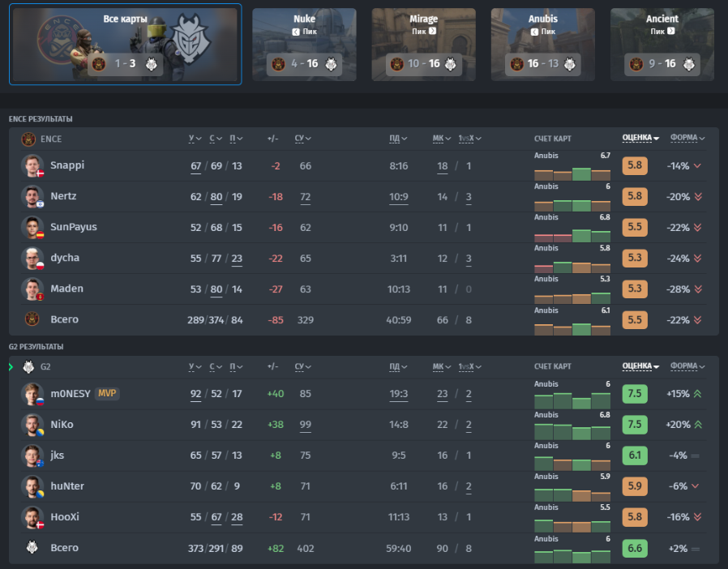Open the SunPayus player link

(x=74, y=227)
